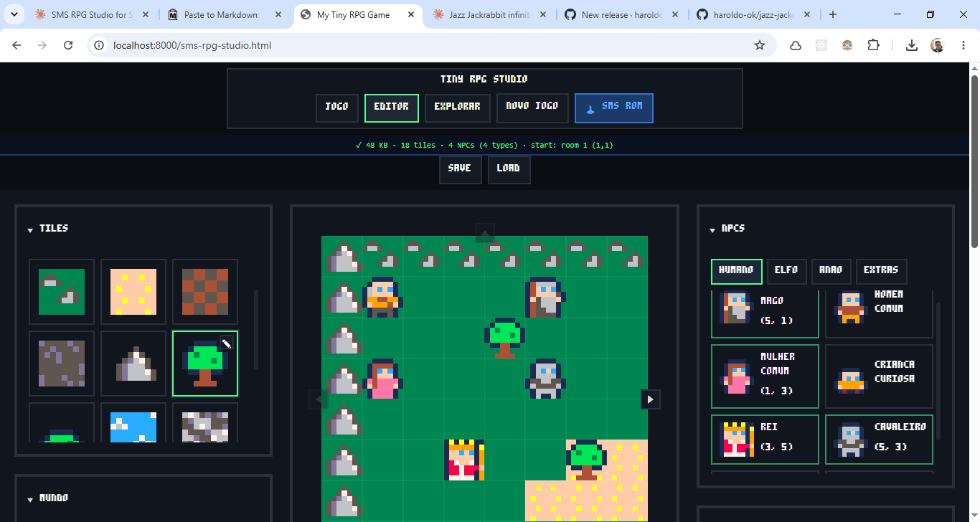Bookmark this page with star icon
This screenshot has height=522, width=980.
pos(760,45)
